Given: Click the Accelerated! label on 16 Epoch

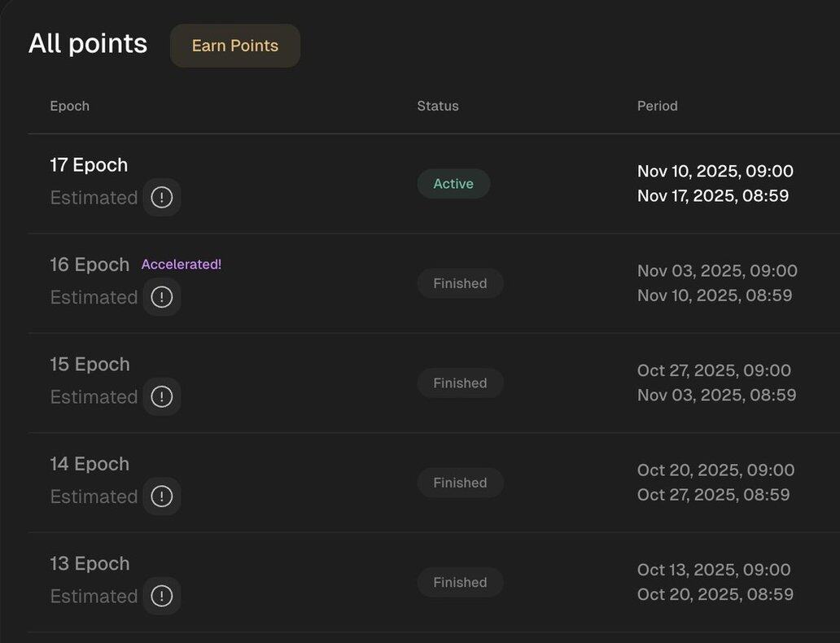Looking at the screenshot, I should [x=182, y=265].
